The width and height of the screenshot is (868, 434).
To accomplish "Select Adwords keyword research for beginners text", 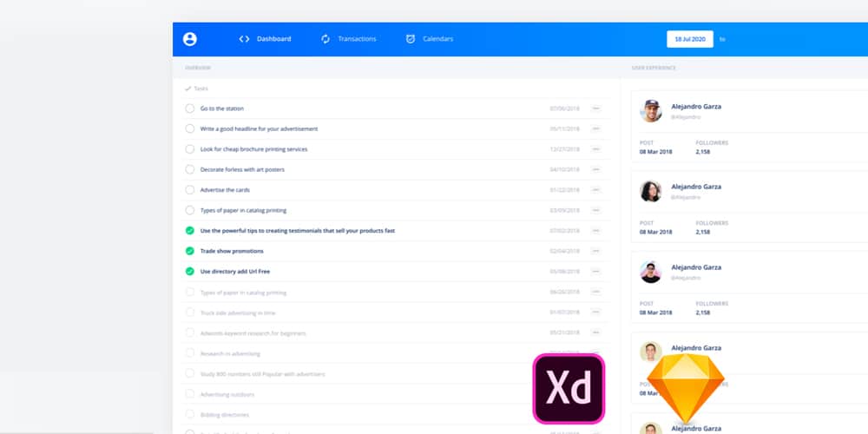I will (253, 333).
